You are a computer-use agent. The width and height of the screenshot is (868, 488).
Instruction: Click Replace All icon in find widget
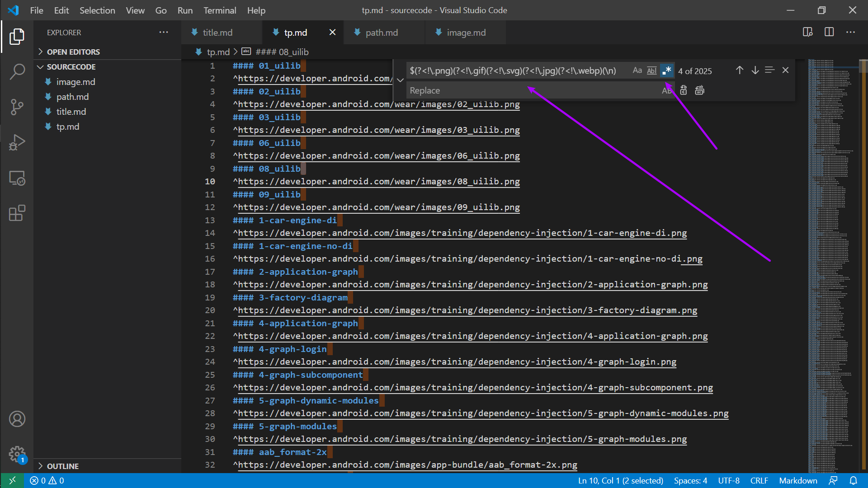pyautogui.click(x=699, y=90)
